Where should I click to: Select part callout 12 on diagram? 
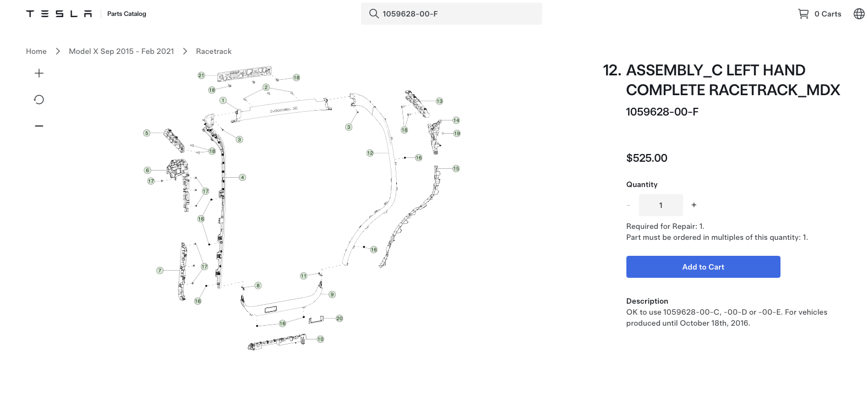pos(370,153)
